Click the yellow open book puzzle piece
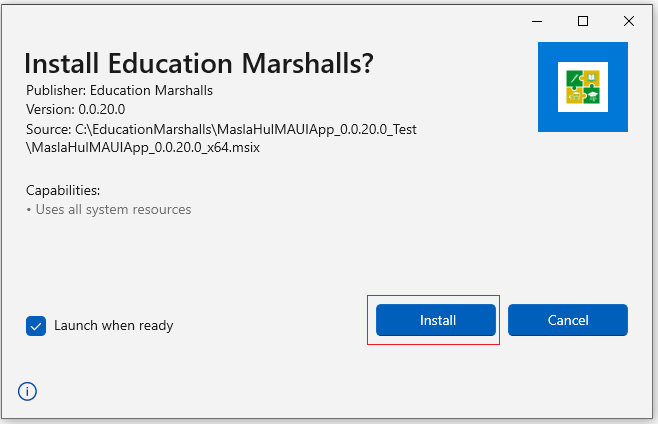 pyautogui.click(x=591, y=78)
